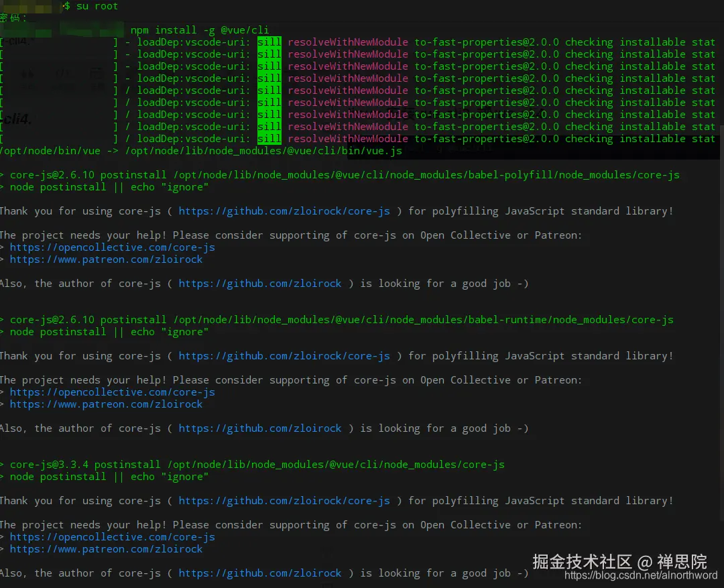
Task: Select the core-js@3.3.4 postinstall line
Action: pyautogui.click(x=253, y=465)
